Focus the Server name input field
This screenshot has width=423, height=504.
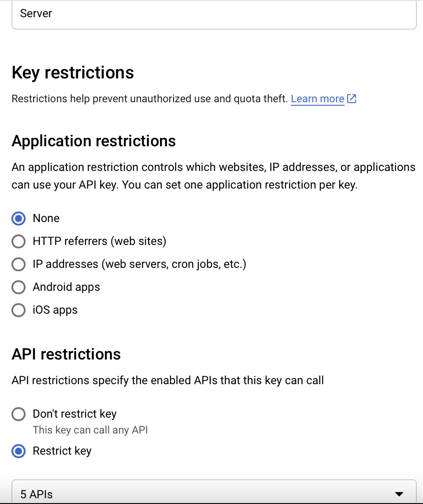click(x=214, y=14)
